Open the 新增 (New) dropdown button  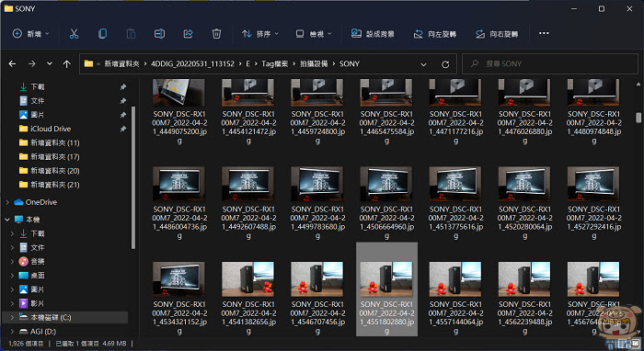[30, 34]
